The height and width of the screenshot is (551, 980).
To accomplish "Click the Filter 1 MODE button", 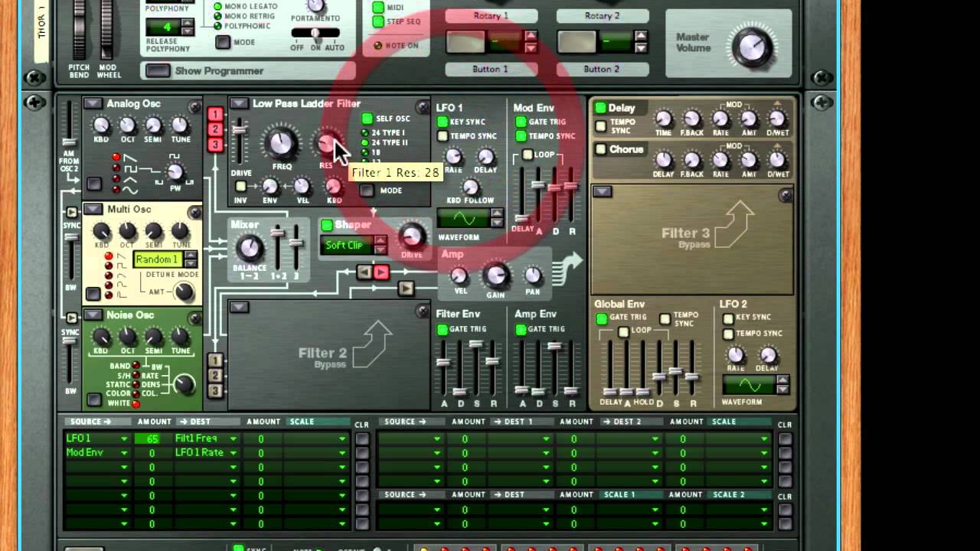I will pyautogui.click(x=367, y=191).
